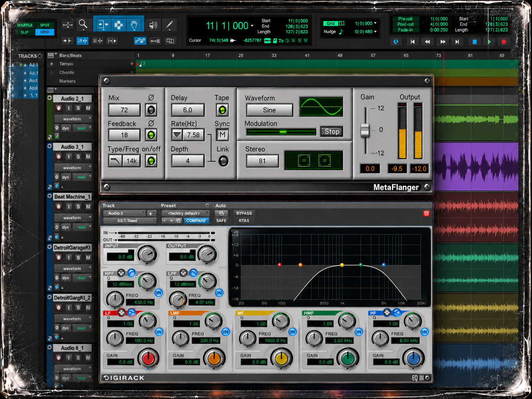Click the red Record transport button
532x399 pixels.
[x=504, y=42]
